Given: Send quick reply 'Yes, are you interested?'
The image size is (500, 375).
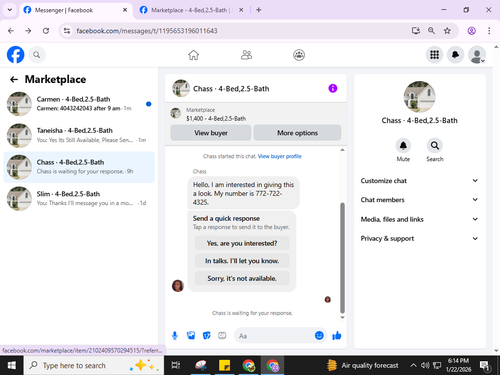Looking at the screenshot, I should (242, 243).
